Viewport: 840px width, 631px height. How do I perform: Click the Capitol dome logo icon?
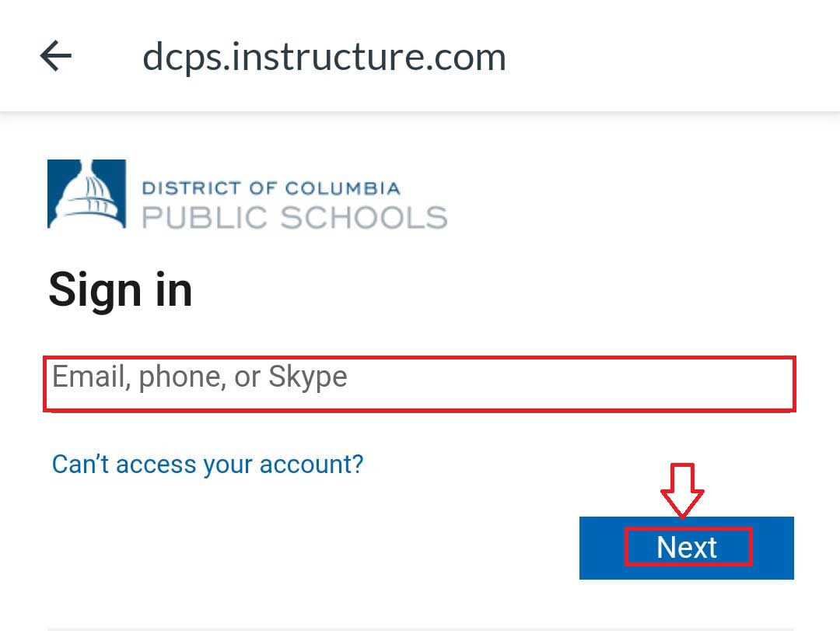(86, 194)
